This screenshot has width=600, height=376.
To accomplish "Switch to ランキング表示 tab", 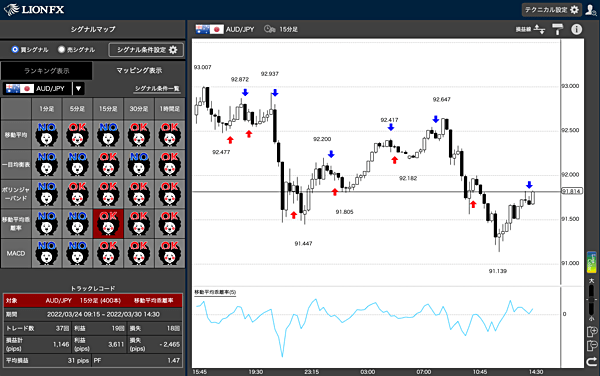I will coord(46,71).
